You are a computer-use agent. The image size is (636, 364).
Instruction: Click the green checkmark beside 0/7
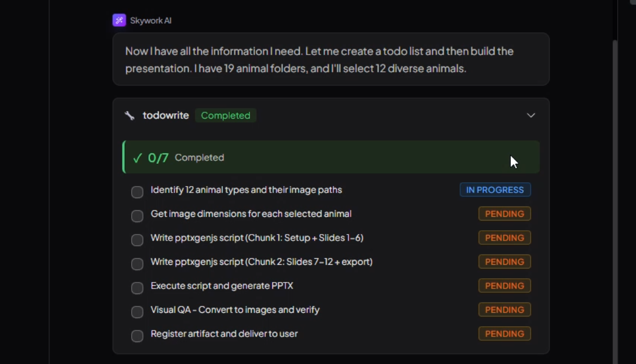coord(138,157)
